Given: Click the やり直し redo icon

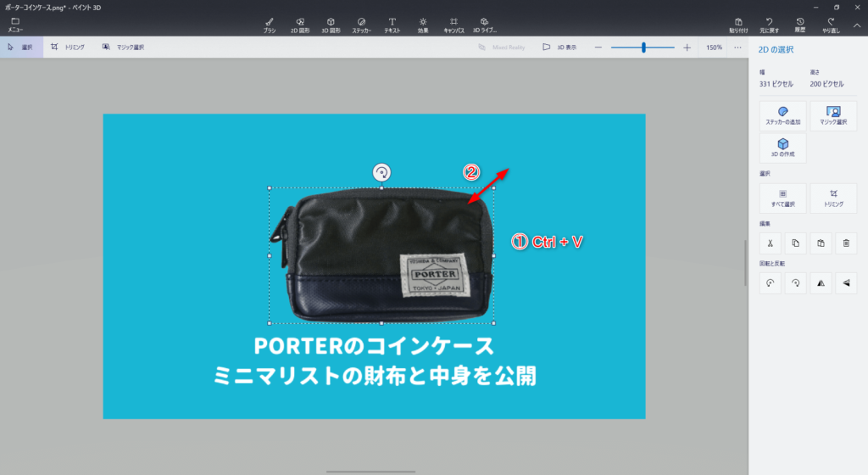Looking at the screenshot, I should point(831,25).
